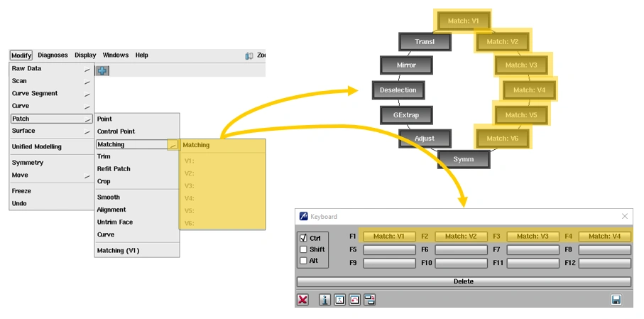
Task: Expand the Matching submenu arrow
Action: (173, 145)
